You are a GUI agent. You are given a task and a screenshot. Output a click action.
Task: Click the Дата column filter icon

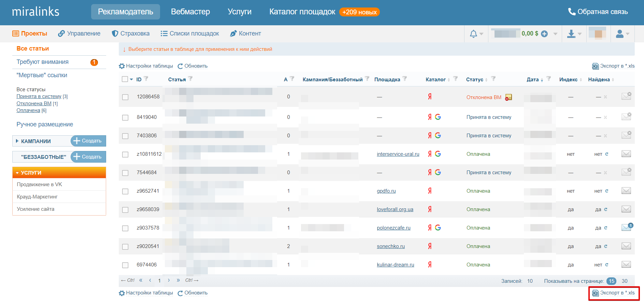click(x=549, y=79)
